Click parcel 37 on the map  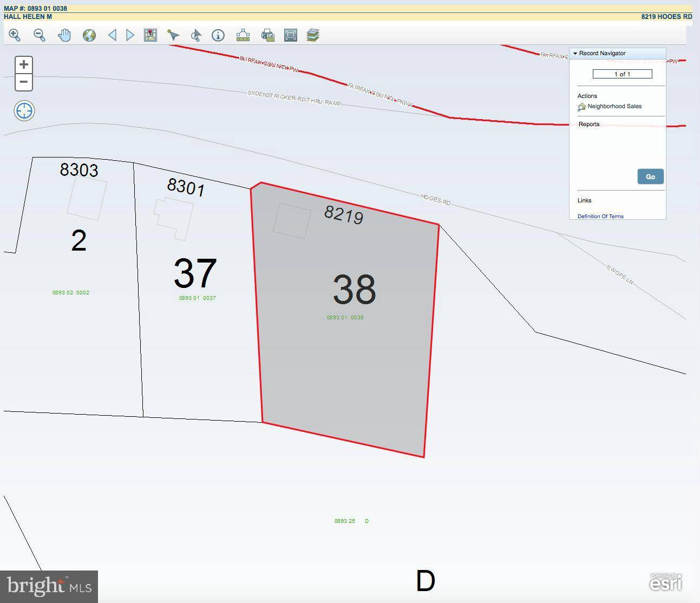(195, 273)
